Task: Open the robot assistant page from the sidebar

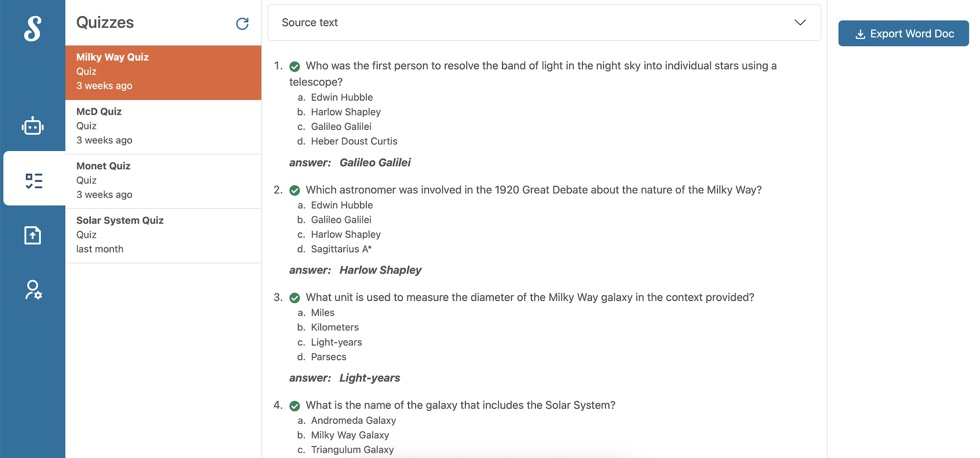Action: coord(33,126)
